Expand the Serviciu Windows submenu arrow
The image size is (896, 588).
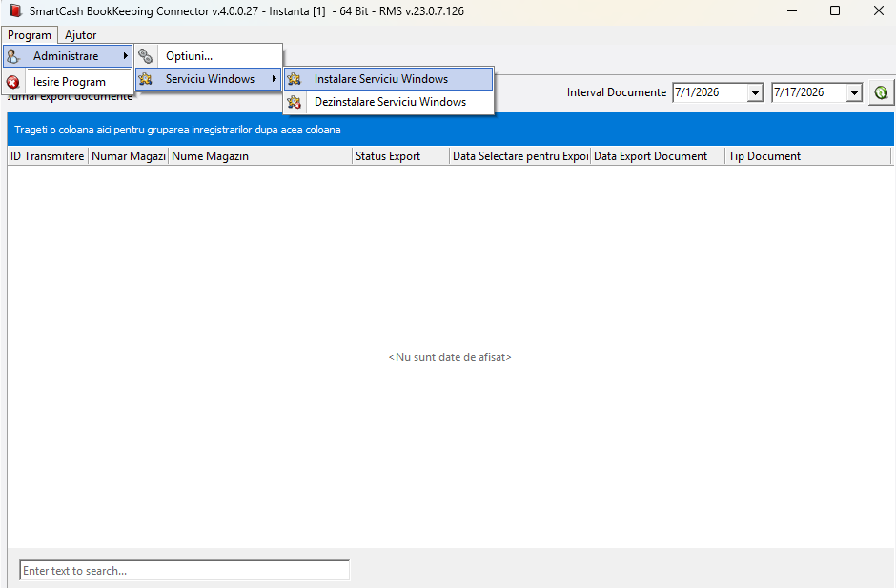275,79
